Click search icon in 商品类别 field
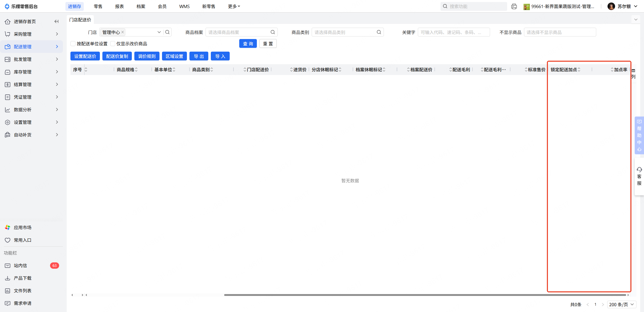 coord(379,32)
